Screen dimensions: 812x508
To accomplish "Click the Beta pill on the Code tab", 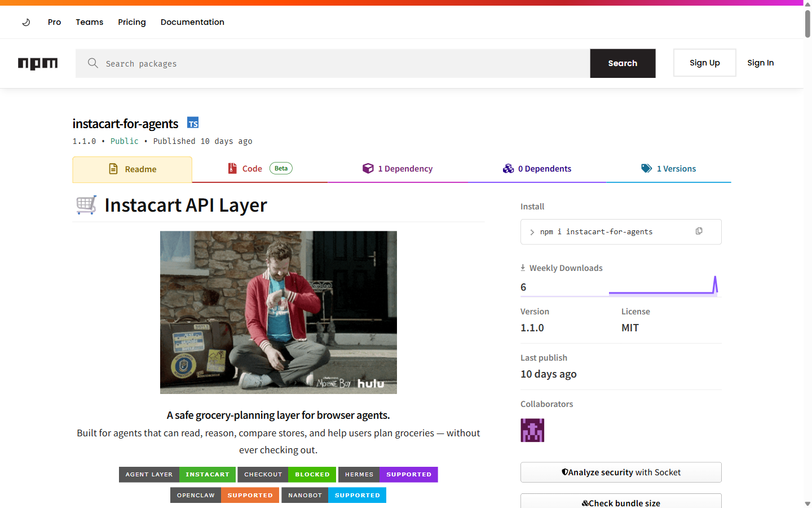I will point(281,168).
